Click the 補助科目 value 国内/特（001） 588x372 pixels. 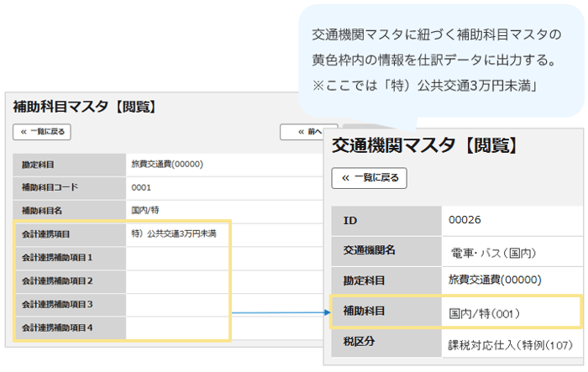485,314
